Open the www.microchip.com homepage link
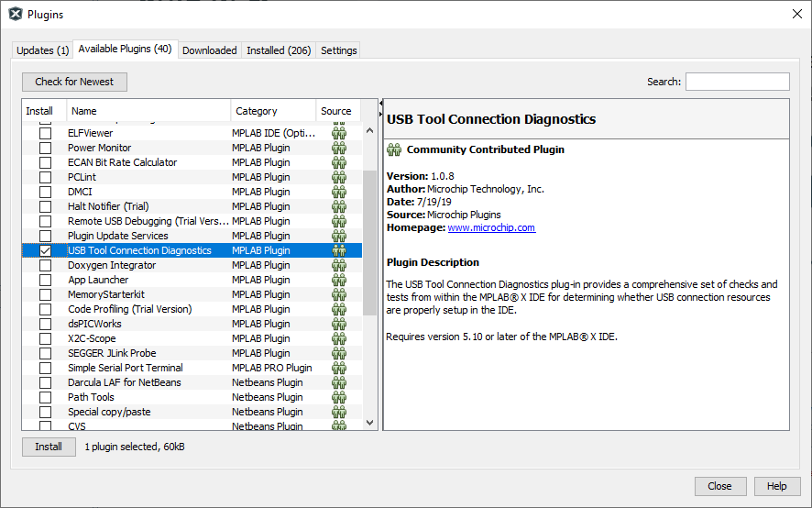Viewport: 812px width, 508px height. point(491,227)
